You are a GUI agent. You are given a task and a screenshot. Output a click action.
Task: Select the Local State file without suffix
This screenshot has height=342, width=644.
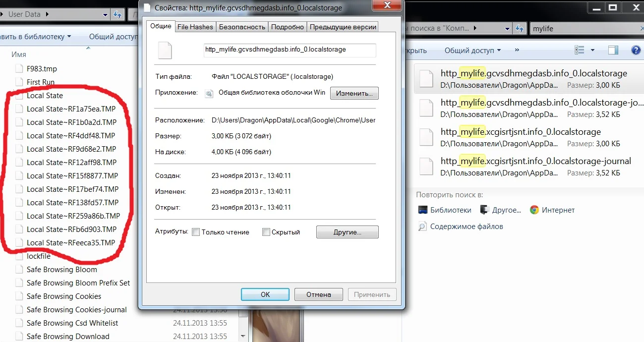[x=45, y=96]
